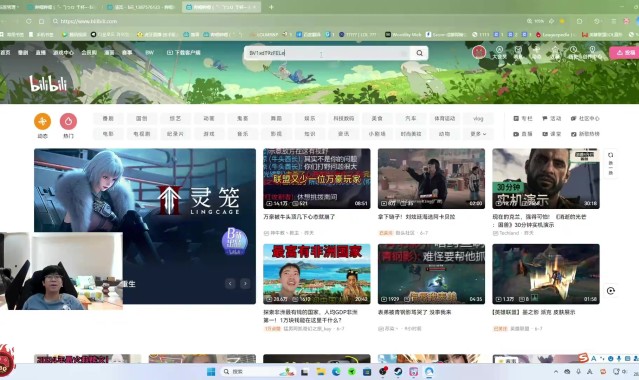Expand the 更多 categories dropdown
This screenshot has width=639, height=380.
[x=478, y=134]
